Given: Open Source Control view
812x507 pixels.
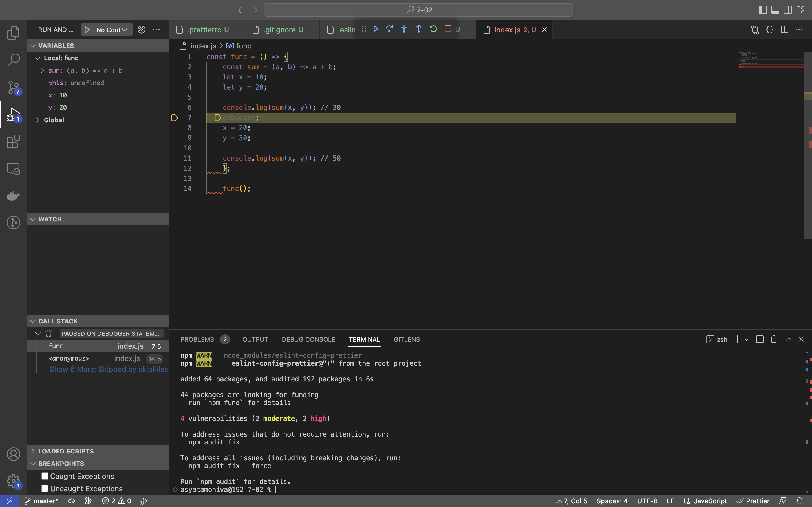Looking at the screenshot, I should click(13, 87).
